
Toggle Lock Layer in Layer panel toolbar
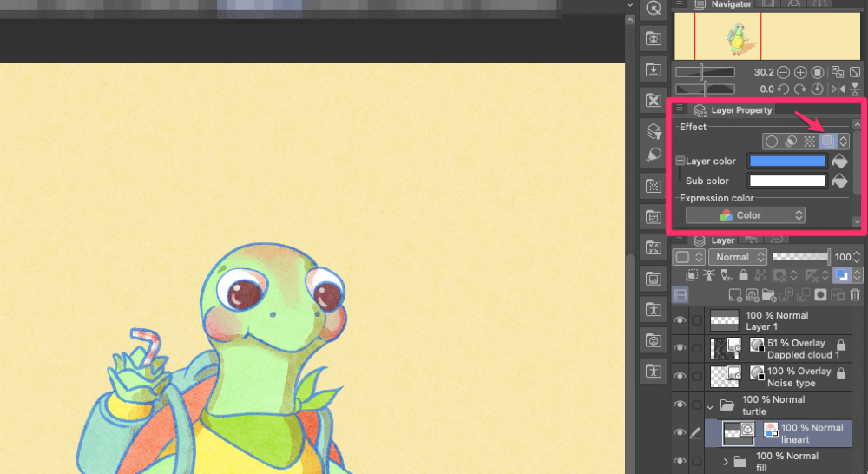(743, 275)
